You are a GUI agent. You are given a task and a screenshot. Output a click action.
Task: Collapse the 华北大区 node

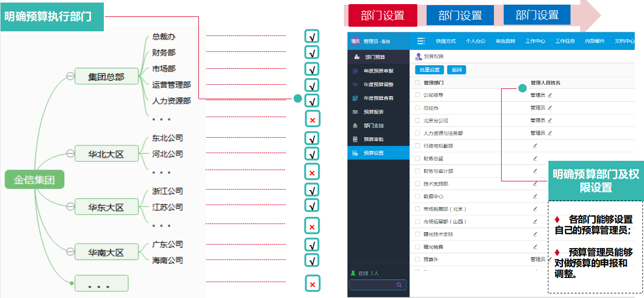point(70,153)
